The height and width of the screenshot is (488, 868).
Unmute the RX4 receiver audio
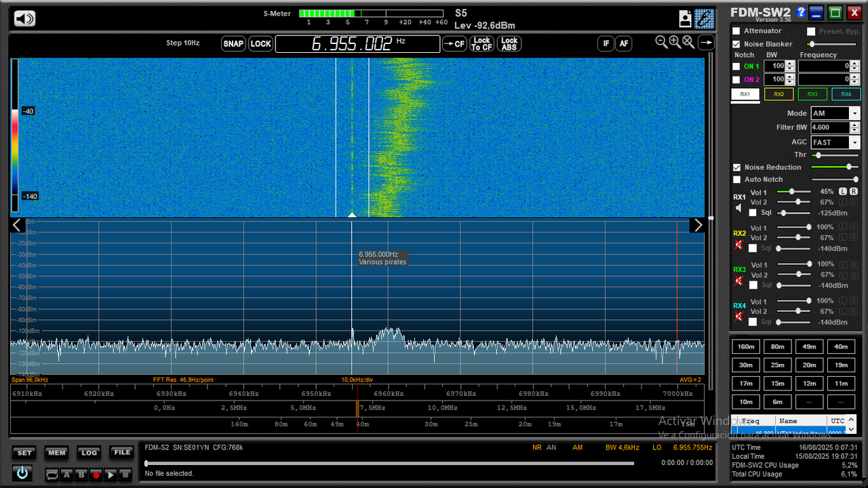tap(739, 317)
